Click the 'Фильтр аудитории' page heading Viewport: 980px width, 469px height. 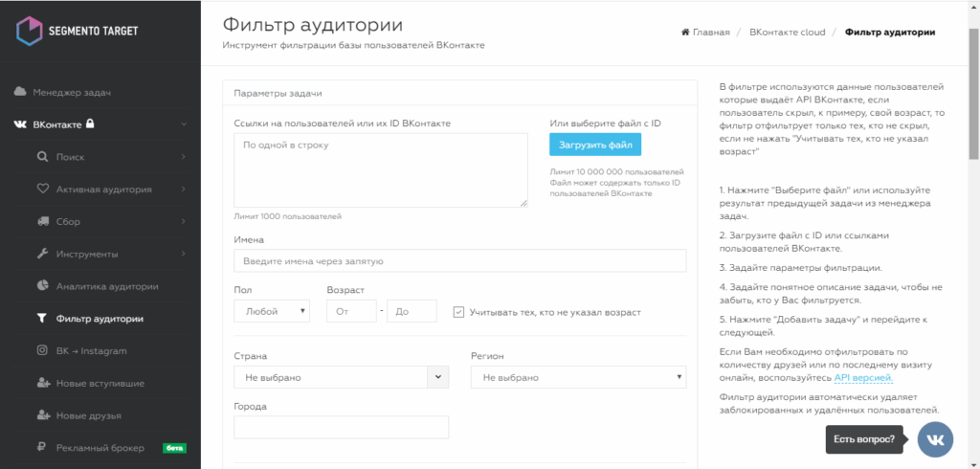click(x=313, y=25)
